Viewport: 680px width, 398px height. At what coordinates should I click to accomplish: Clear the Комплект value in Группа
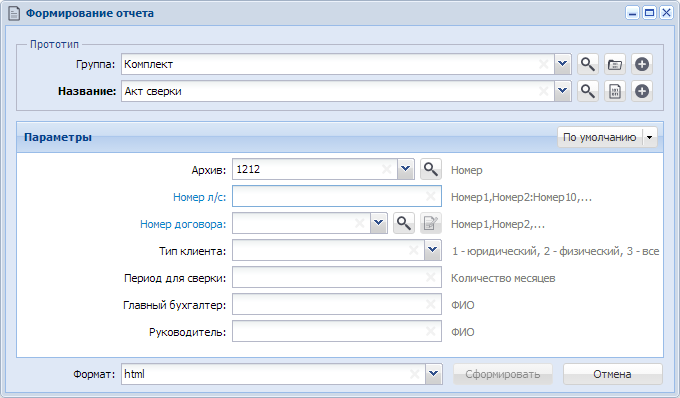point(543,65)
